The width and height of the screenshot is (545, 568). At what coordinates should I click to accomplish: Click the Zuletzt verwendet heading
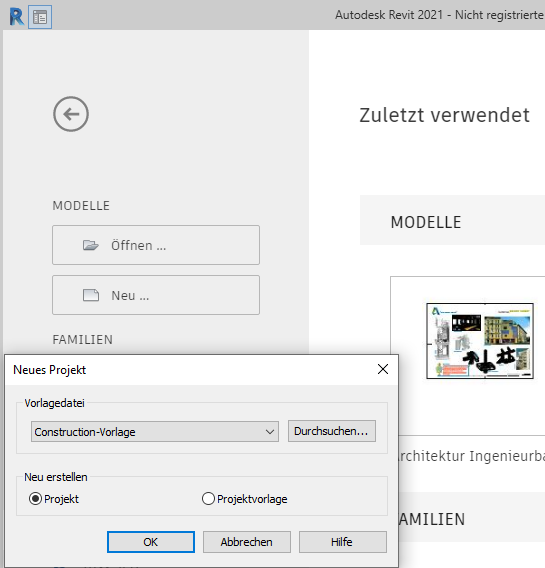click(x=444, y=115)
